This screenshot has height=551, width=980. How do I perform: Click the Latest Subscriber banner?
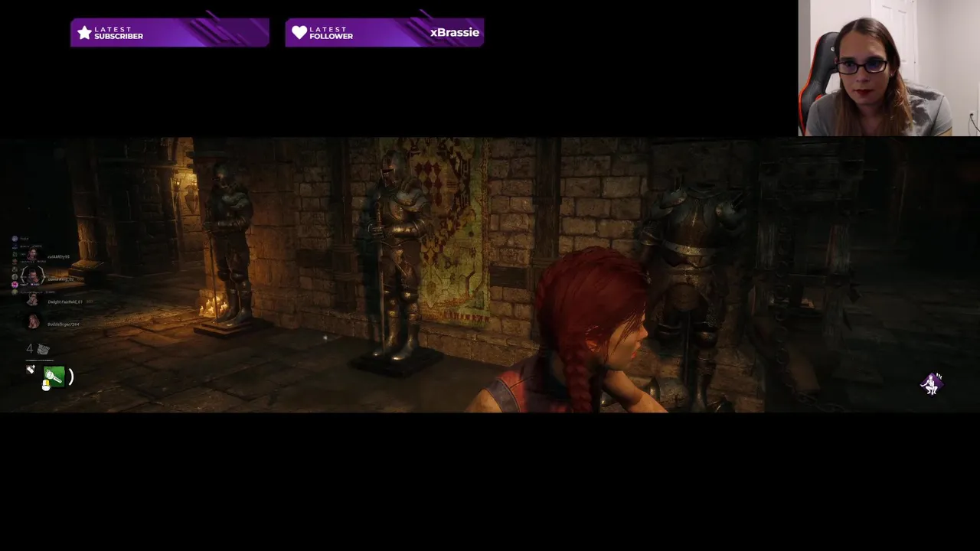click(170, 33)
